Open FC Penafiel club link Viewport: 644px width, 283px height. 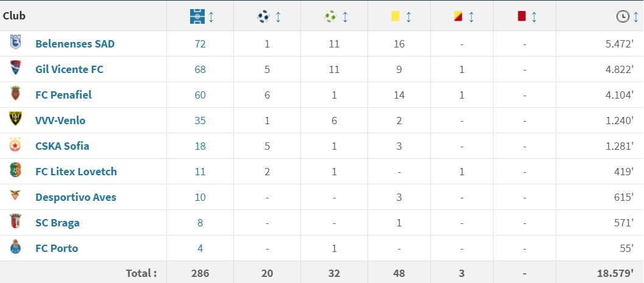tap(63, 95)
